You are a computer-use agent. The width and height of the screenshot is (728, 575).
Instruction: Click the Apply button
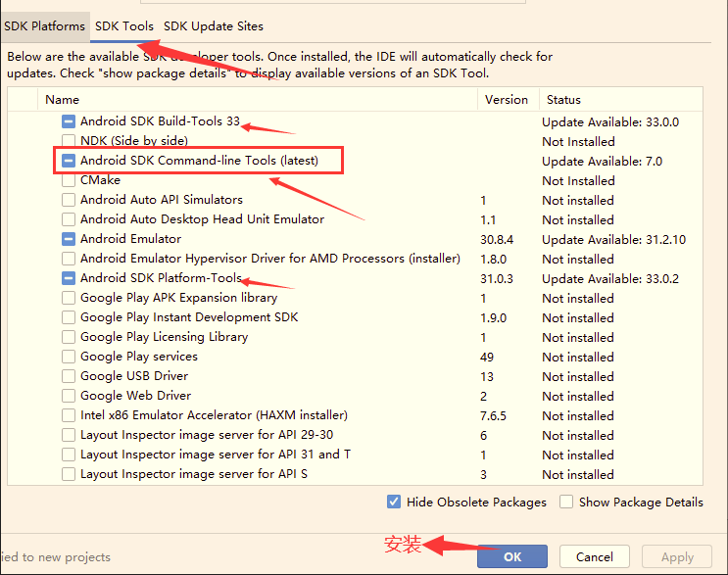pos(677,556)
